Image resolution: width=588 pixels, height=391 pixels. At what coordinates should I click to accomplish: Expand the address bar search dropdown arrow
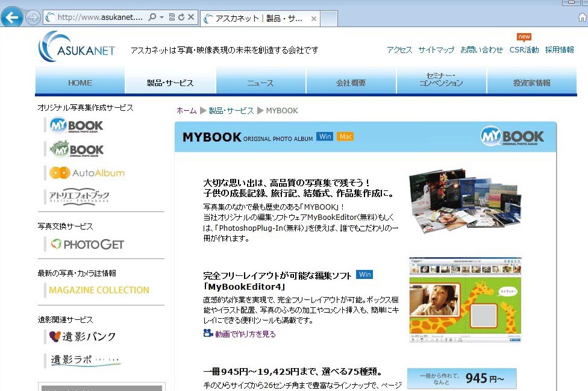pos(161,17)
